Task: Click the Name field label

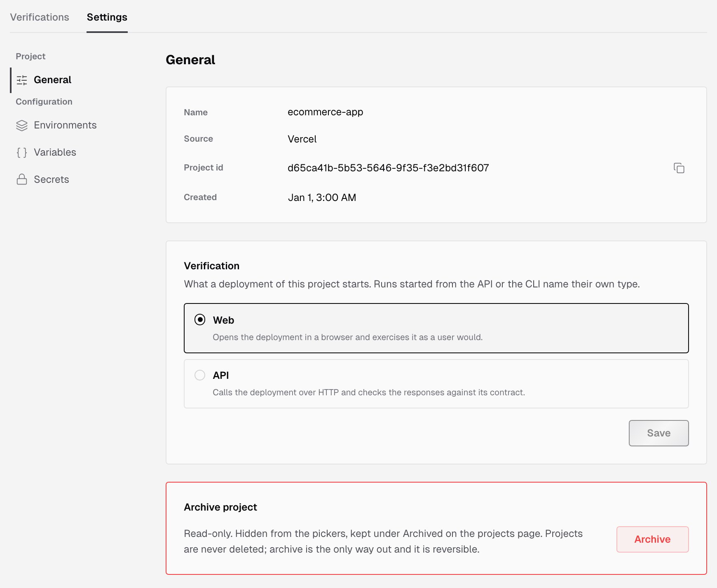Action: click(196, 112)
